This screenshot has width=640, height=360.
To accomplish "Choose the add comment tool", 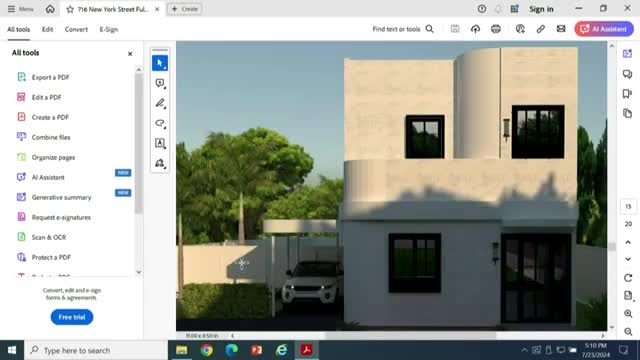I will point(160,83).
